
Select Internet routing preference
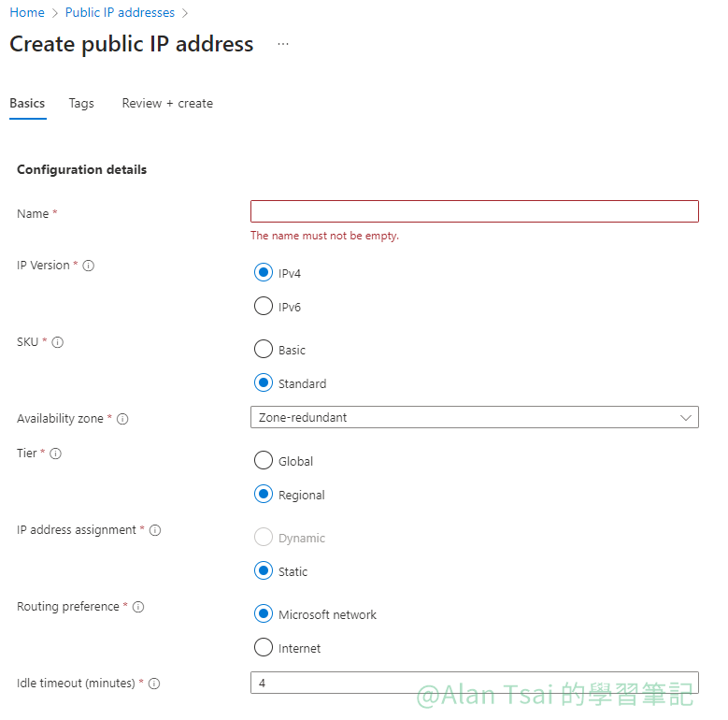264,648
